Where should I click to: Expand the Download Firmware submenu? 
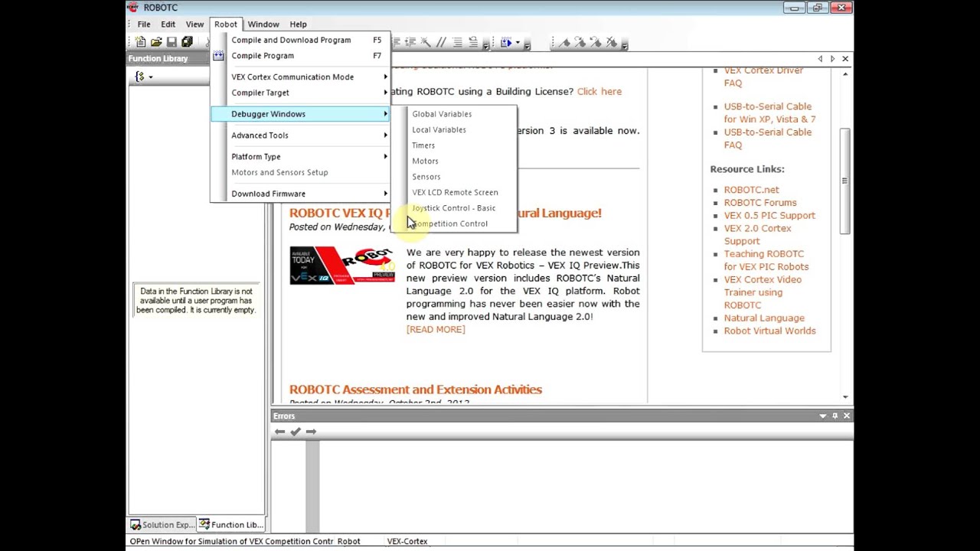(x=300, y=194)
